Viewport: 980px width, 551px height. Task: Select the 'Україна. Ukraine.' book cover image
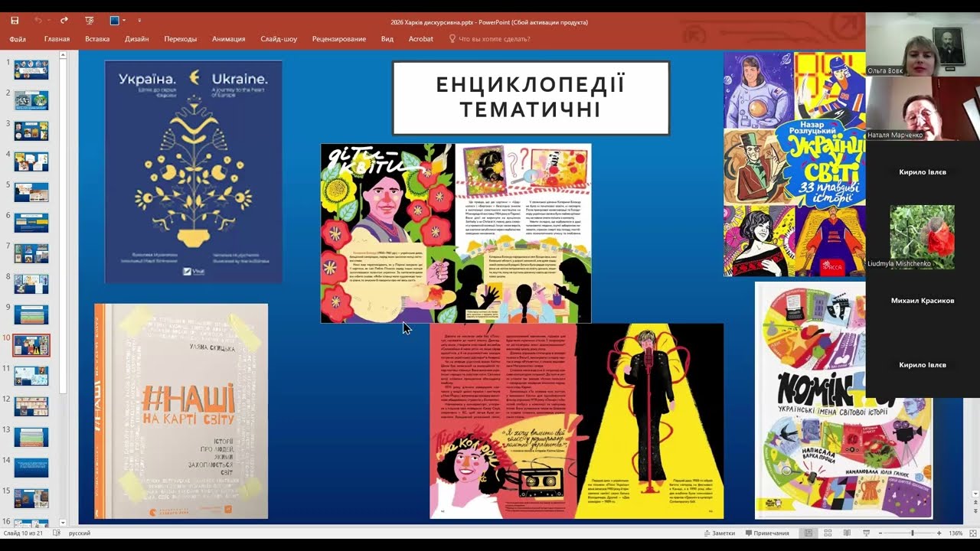[193, 172]
